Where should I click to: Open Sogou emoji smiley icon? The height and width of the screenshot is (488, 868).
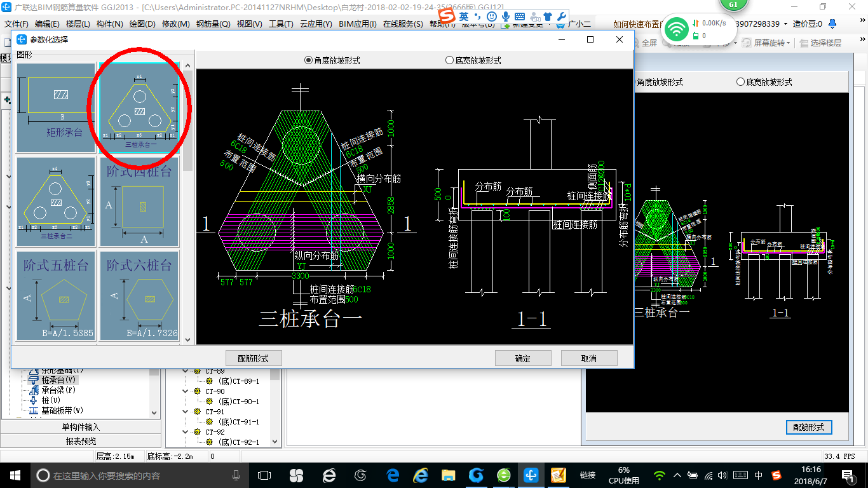tap(492, 16)
